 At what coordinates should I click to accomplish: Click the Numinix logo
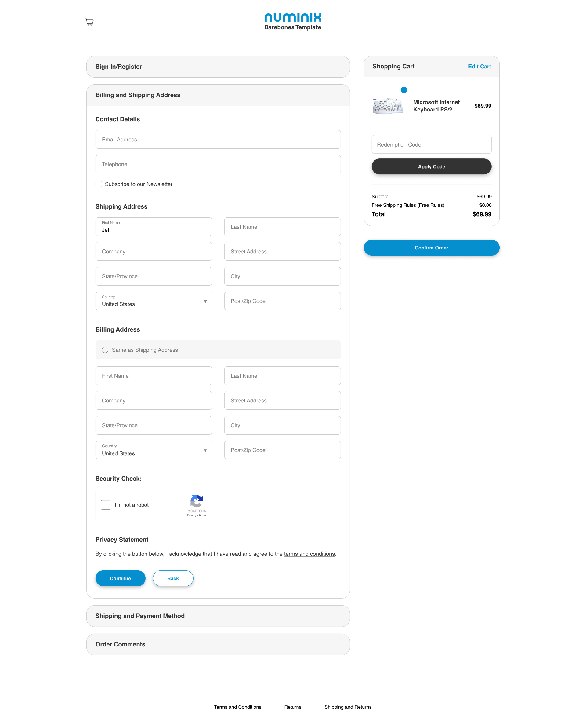pos(292,17)
